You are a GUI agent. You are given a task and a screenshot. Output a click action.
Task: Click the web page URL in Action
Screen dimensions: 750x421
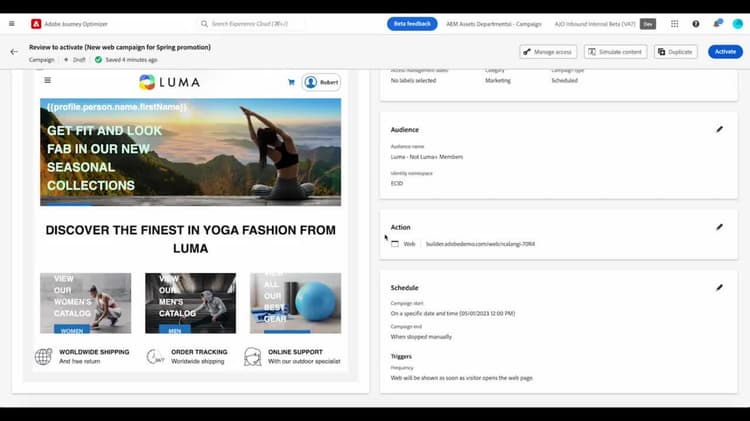[480, 244]
